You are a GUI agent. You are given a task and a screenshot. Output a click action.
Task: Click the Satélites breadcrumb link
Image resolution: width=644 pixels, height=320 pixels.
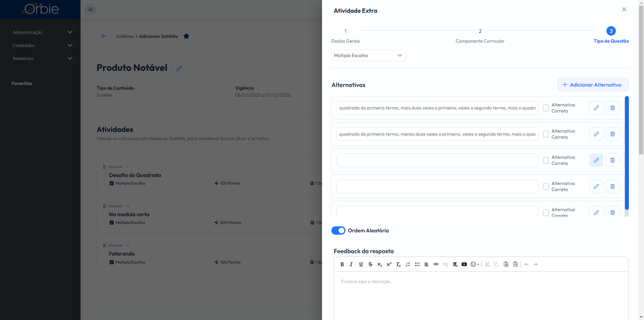(x=125, y=37)
